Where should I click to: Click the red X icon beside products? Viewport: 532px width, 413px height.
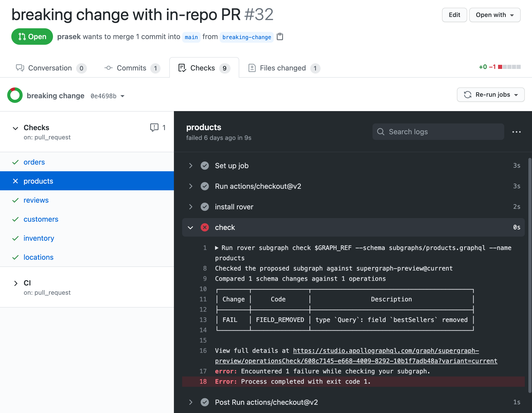(x=15, y=181)
